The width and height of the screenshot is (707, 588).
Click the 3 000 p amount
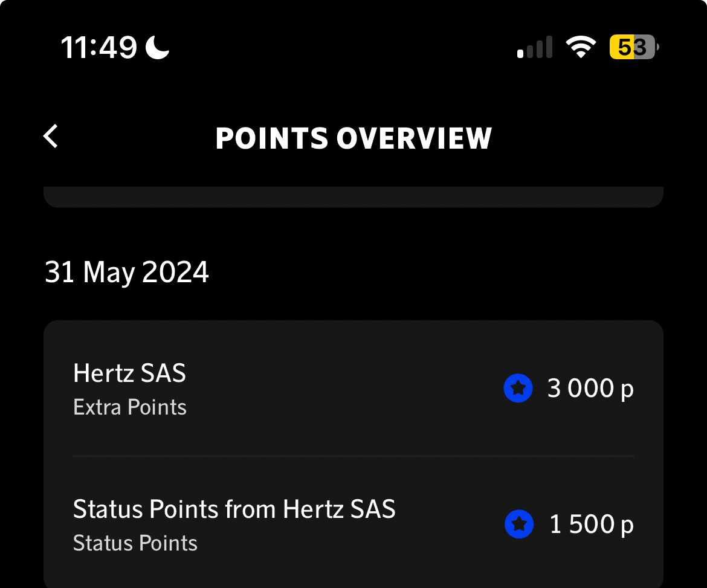[590, 388]
